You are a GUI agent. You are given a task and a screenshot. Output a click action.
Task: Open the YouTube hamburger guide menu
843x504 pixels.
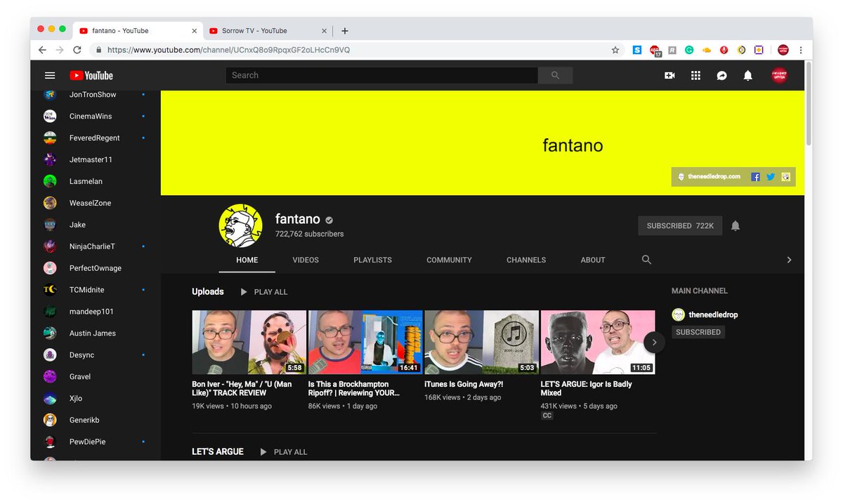pyautogui.click(x=50, y=75)
